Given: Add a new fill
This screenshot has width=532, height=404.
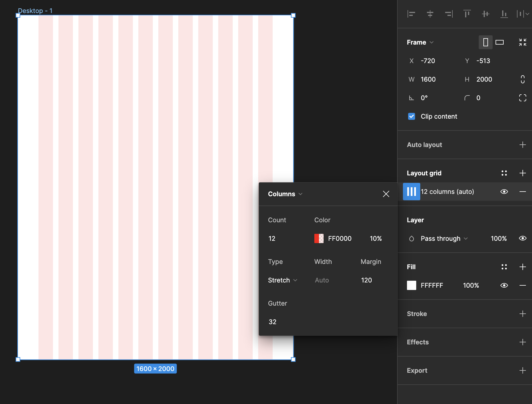Looking at the screenshot, I should [523, 267].
